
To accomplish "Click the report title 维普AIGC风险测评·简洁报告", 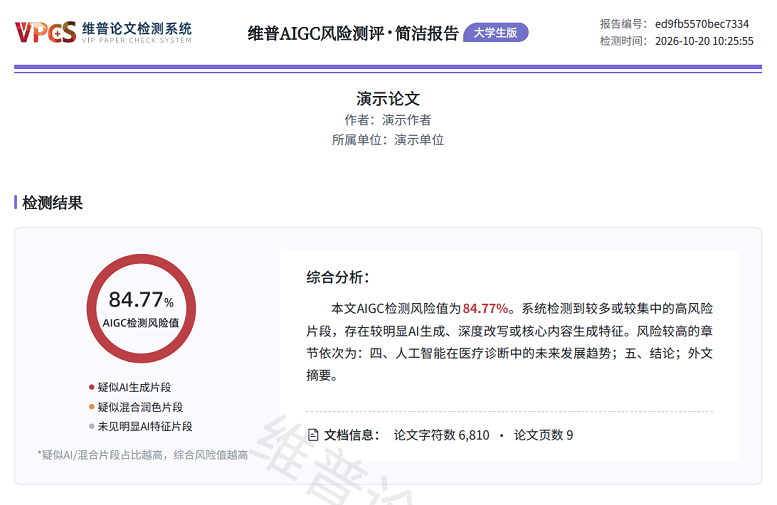I will 353,33.
